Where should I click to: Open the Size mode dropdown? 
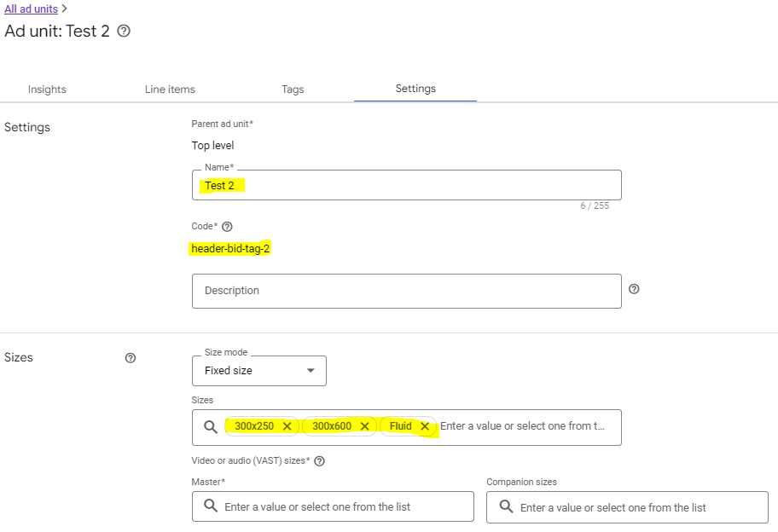click(258, 371)
